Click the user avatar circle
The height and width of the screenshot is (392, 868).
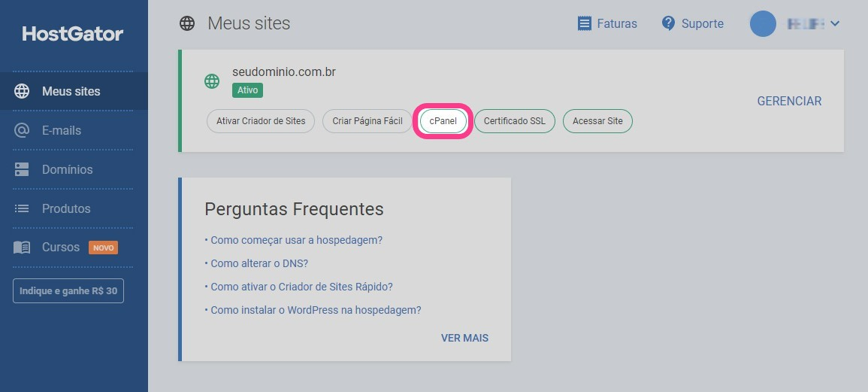763,23
